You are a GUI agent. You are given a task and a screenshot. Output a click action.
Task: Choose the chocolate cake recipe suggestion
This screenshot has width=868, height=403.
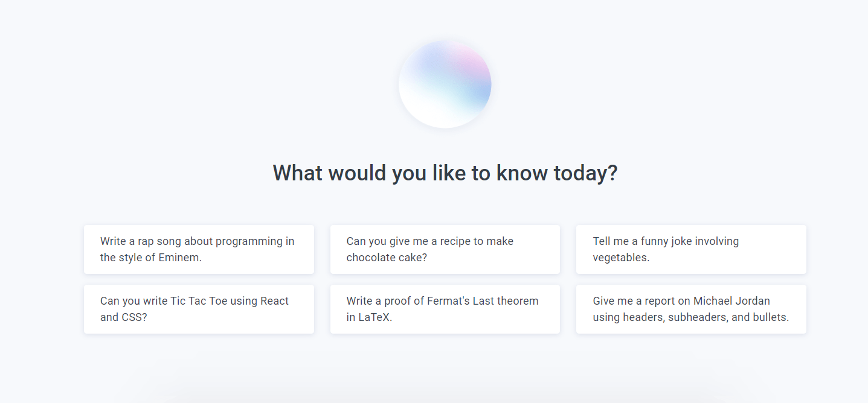point(445,249)
